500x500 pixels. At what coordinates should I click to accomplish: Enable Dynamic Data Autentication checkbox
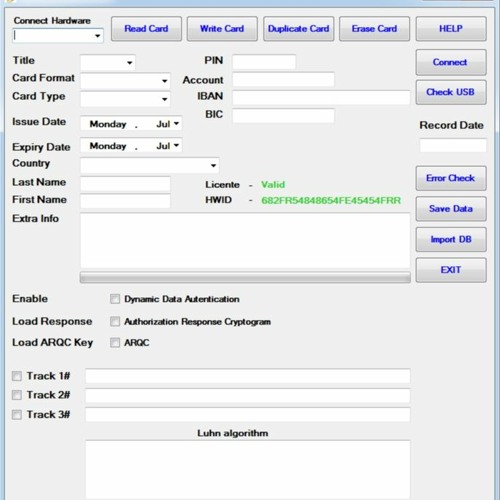pyautogui.click(x=115, y=299)
